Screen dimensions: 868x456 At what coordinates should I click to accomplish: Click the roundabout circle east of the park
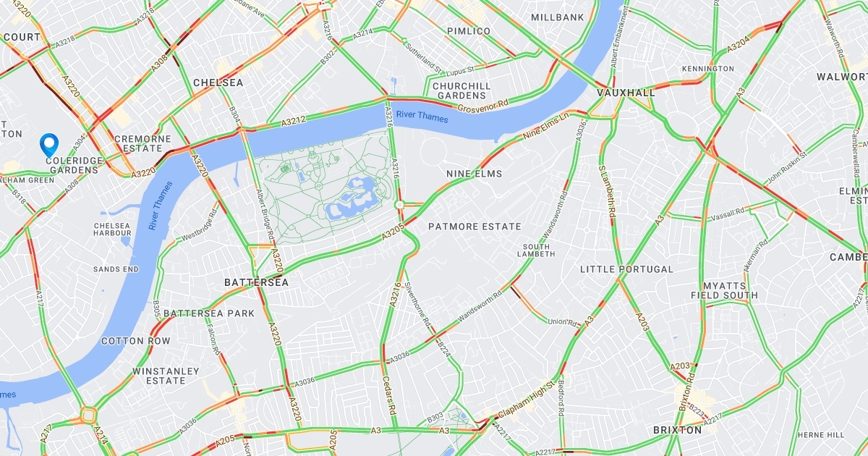click(399, 206)
